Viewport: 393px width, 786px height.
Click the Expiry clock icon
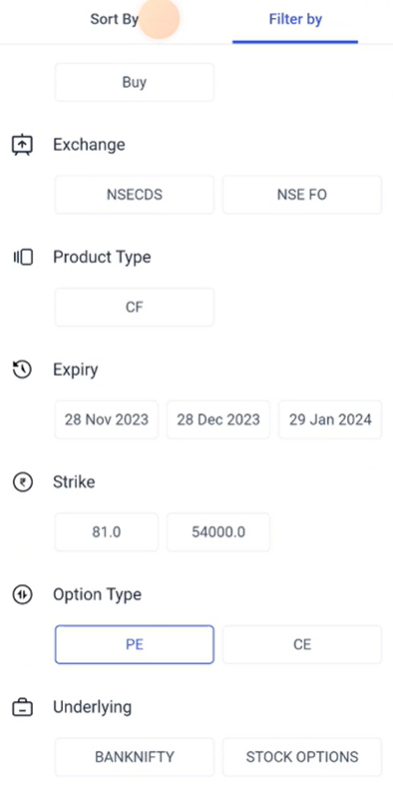[x=22, y=370]
